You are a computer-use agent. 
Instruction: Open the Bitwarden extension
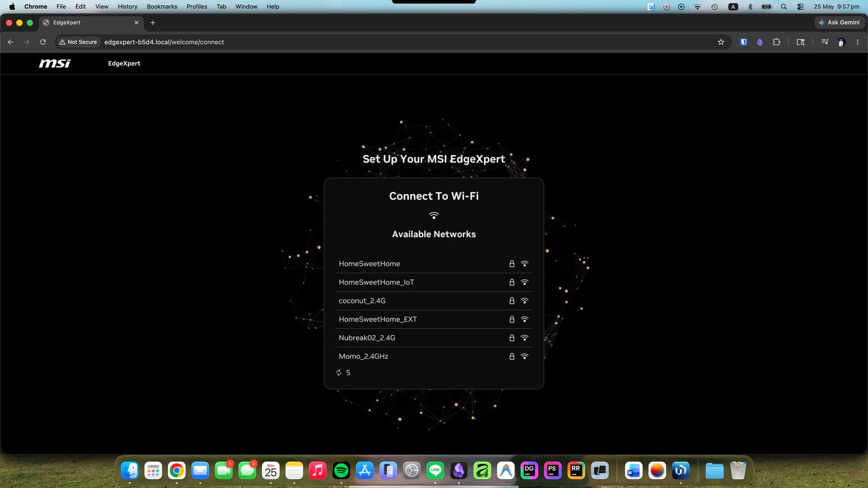pos(743,42)
